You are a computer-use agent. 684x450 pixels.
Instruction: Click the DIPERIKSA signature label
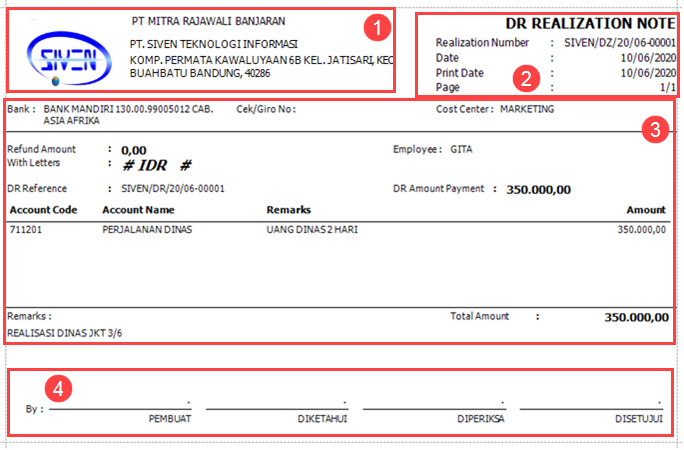[481, 419]
